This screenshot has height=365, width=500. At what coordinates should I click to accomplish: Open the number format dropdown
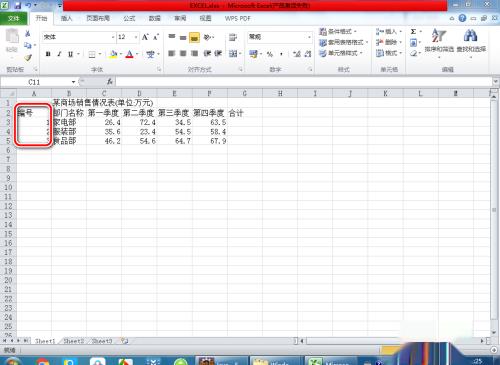tap(309, 37)
